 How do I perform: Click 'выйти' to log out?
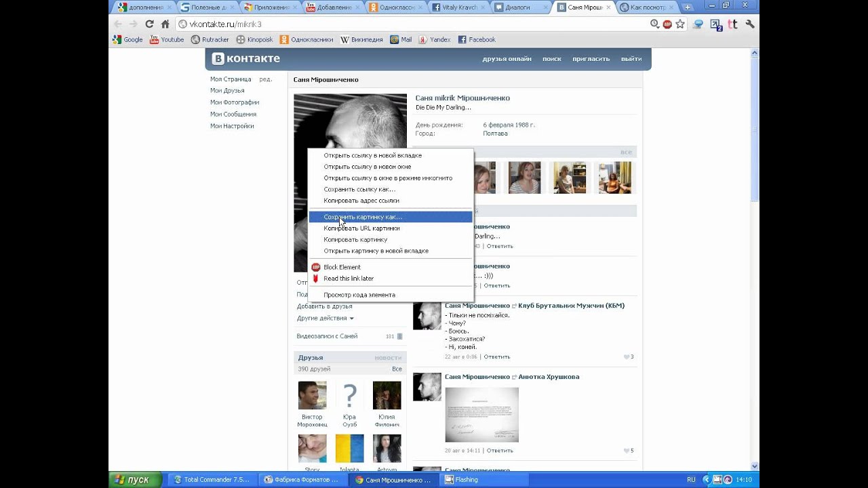[631, 59]
